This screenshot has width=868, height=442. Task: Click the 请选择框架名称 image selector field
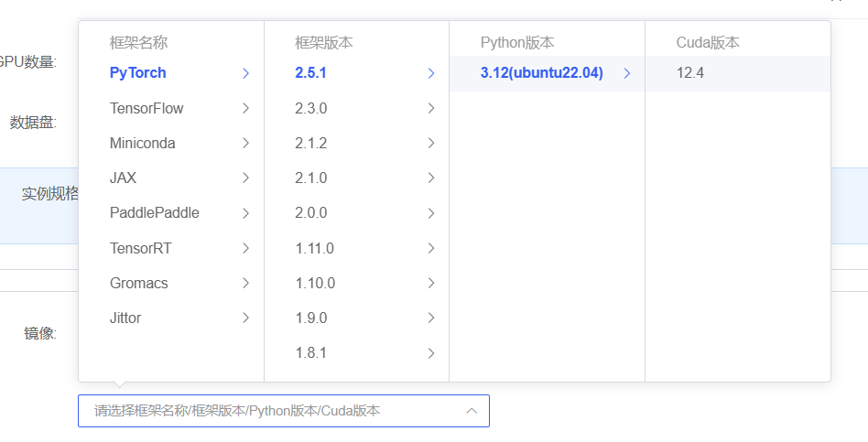click(284, 411)
